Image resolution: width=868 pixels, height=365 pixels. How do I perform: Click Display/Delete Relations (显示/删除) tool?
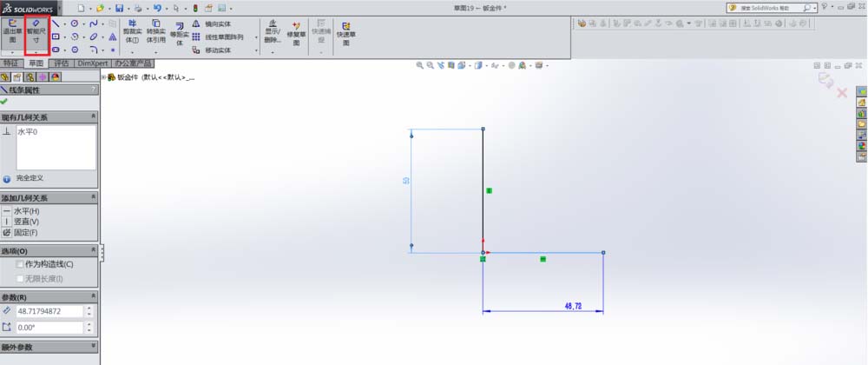273,32
